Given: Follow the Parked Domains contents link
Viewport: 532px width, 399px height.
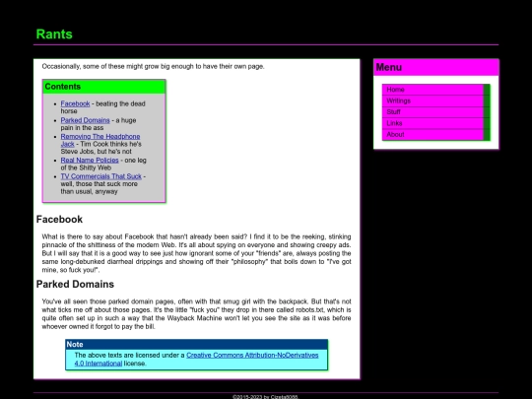Looking at the screenshot, I should pos(85,120).
